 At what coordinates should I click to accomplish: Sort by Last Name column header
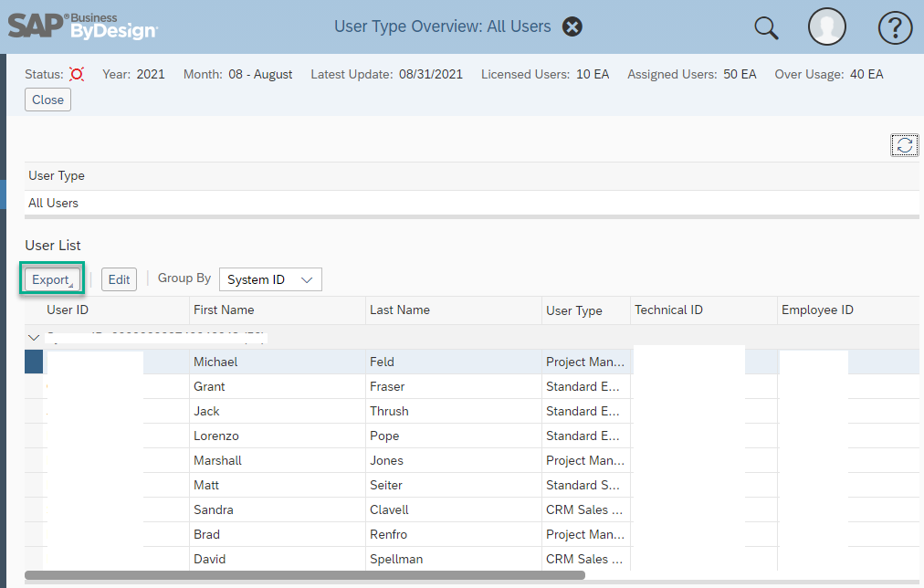400,310
